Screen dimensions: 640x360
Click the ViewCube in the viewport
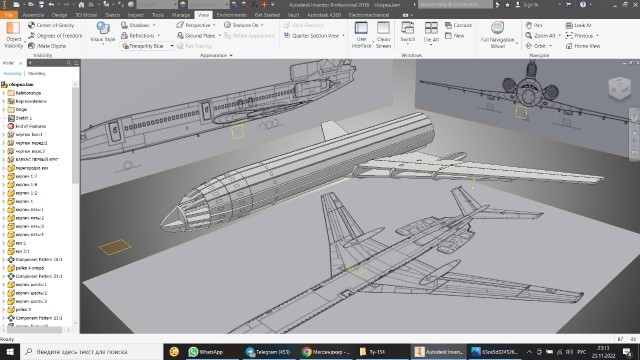(x=619, y=87)
